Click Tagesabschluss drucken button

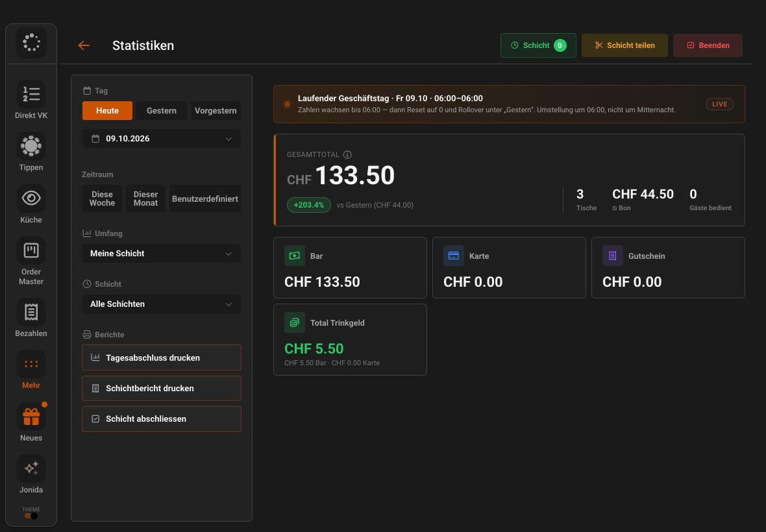coord(162,357)
